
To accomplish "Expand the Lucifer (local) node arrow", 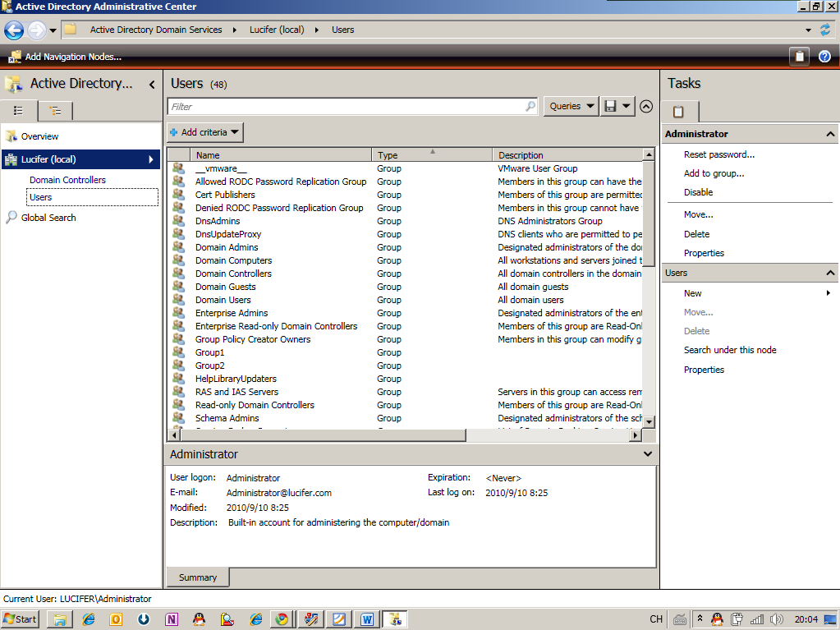I will click(151, 159).
